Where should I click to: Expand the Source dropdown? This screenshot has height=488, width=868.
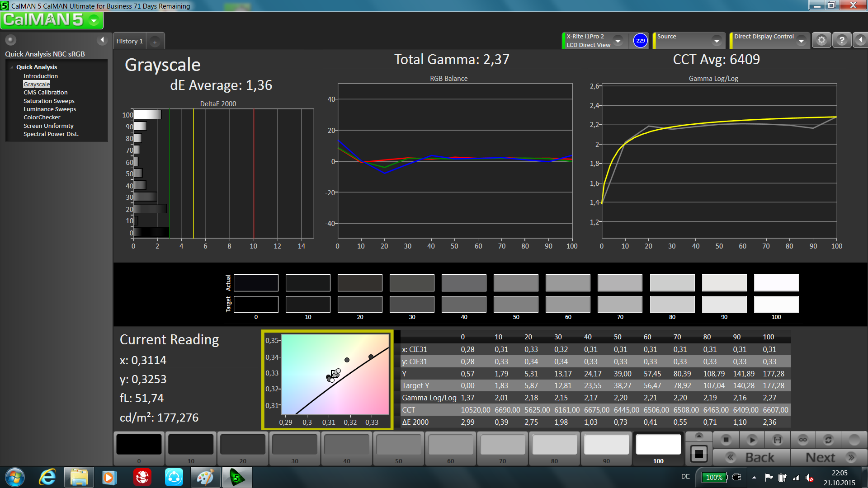717,41
